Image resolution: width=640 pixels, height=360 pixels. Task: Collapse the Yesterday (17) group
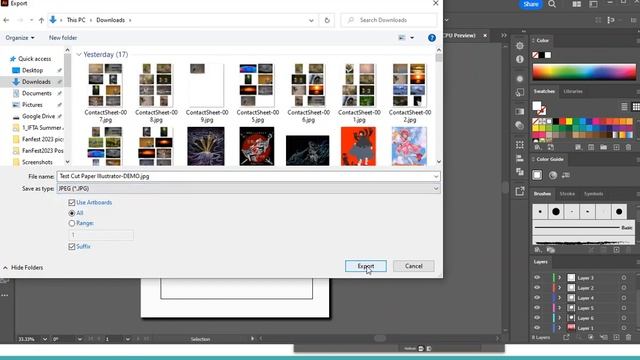click(79, 54)
